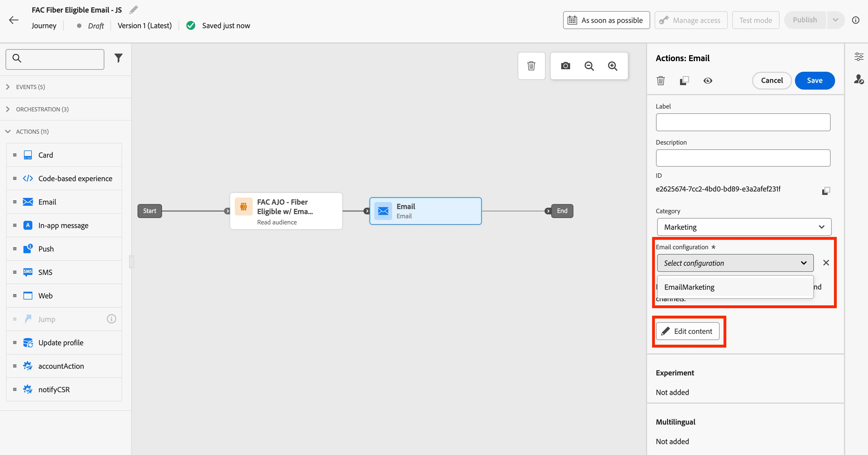Image resolution: width=868 pixels, height=455 pixels.
Task: Select the Push action in palette
Action: pos(64,249)
